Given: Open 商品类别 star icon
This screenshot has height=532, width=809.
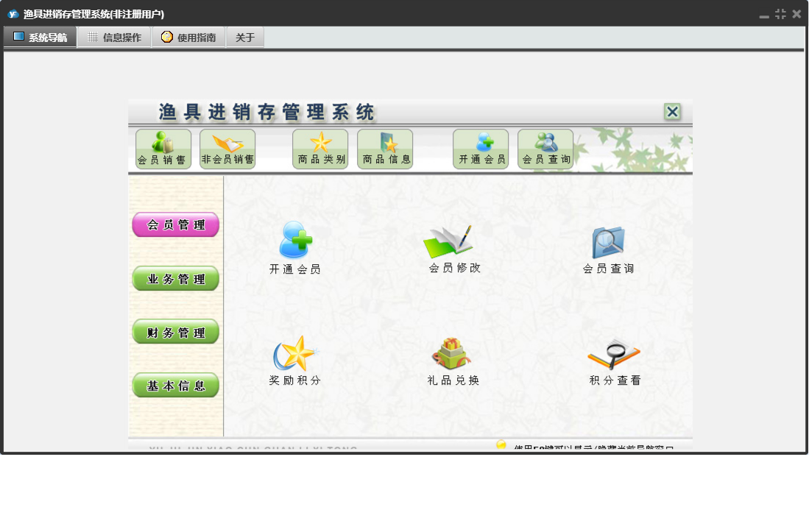Looking at the screenshot, I should (x=320, y=149).
